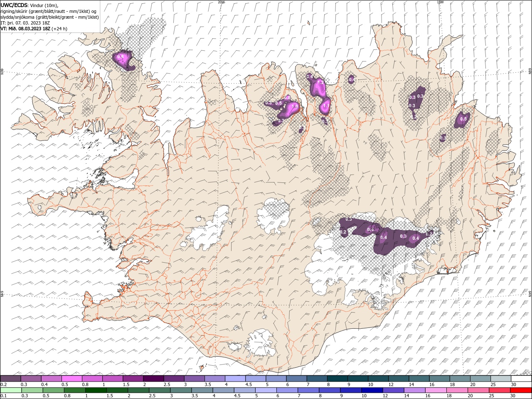
Task: Click the title text 'UWC/ECDS: Vindur (10m),'
Action: pyautogui.click(x=30, y=5)
